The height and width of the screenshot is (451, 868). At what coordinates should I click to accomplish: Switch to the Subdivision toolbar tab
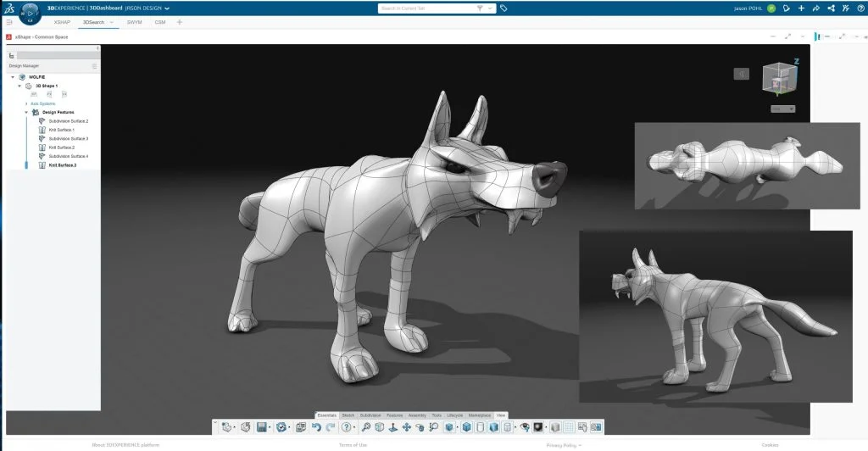point(370,415)
